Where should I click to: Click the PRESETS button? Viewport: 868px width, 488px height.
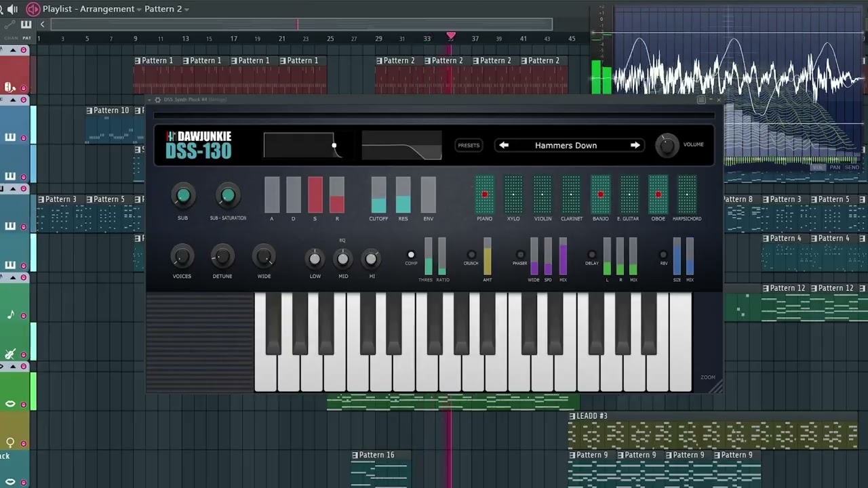pos(469,145)
